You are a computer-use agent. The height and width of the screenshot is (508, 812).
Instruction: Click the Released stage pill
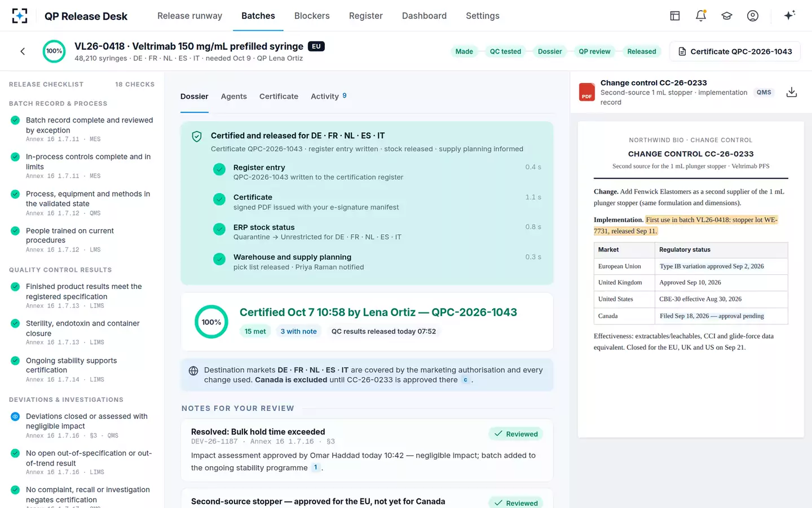pyautogui.click(x=642, y=51)
